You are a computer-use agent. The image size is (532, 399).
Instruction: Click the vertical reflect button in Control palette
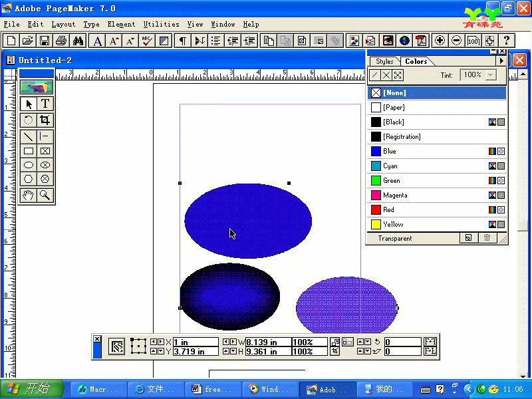click(x=430, y=351)
